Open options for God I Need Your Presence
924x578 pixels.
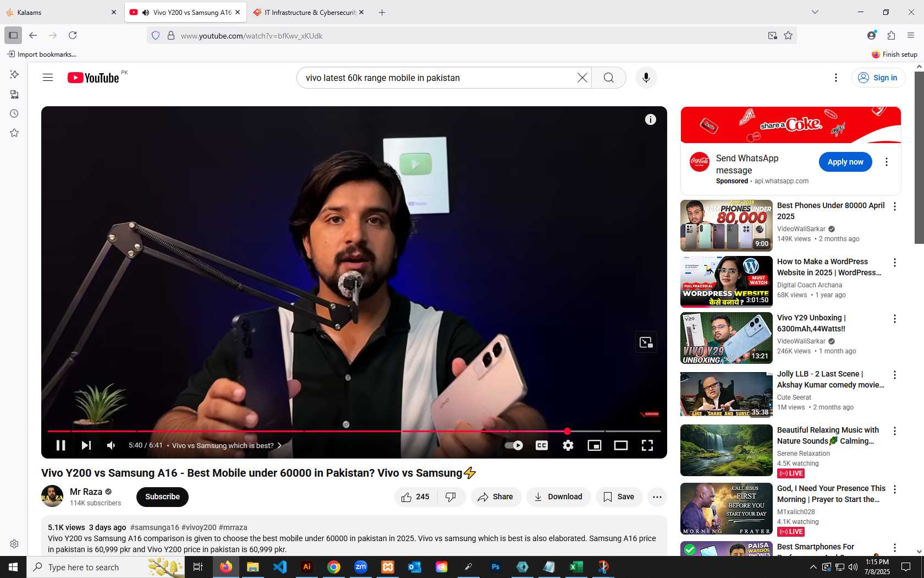[x=895, y=489]
